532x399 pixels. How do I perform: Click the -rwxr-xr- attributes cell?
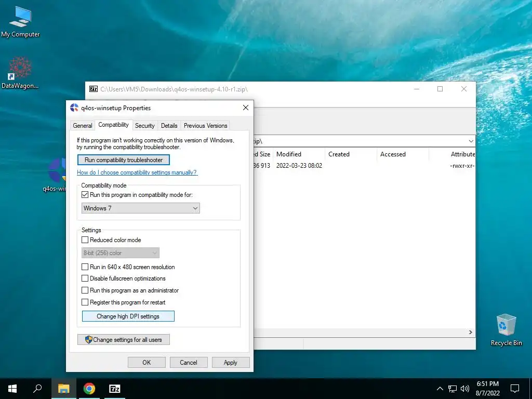(462, 166)
